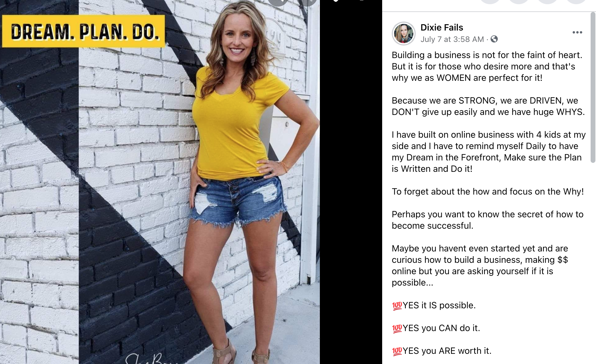Viewport: 596px width, 364px height.
Task: Click the July 7 at 3:58 AM timestamp
Action: tap(452, 39)
